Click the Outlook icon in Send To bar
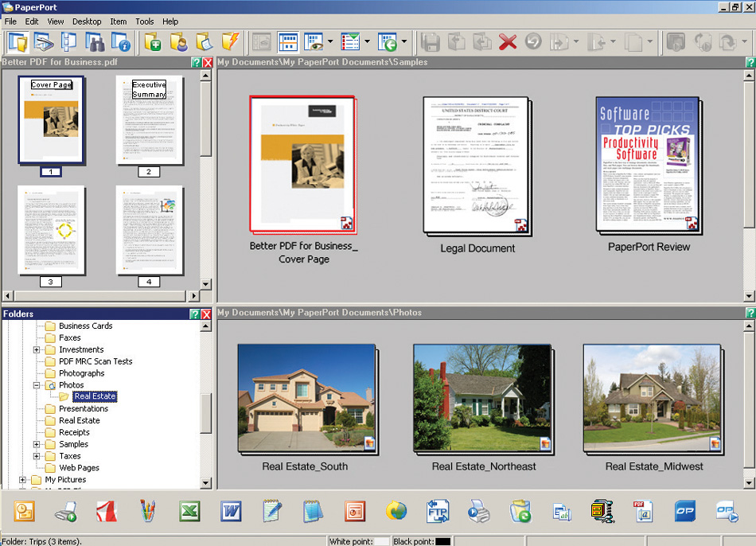The width and height of the screenshot is (756, 546). (24, 511)
